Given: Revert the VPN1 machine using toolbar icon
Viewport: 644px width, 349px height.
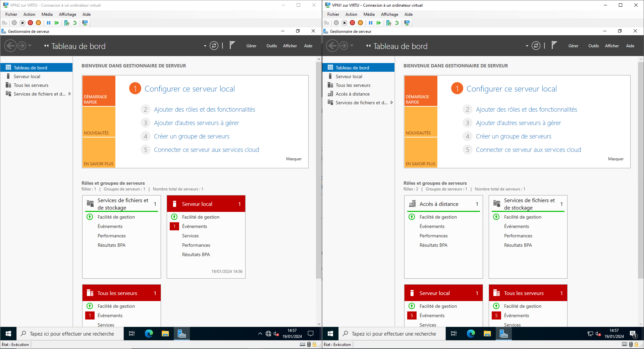Looking at the screenshot, I should pos(397,23).
